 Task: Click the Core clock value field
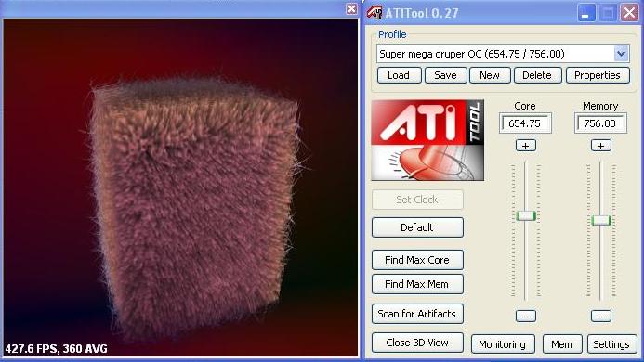pos(525,123)
